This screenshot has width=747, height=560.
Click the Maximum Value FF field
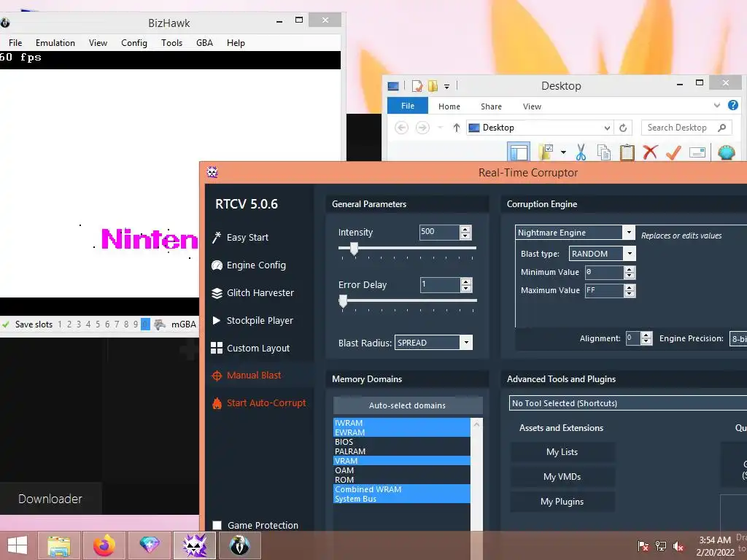coord(604,290)
